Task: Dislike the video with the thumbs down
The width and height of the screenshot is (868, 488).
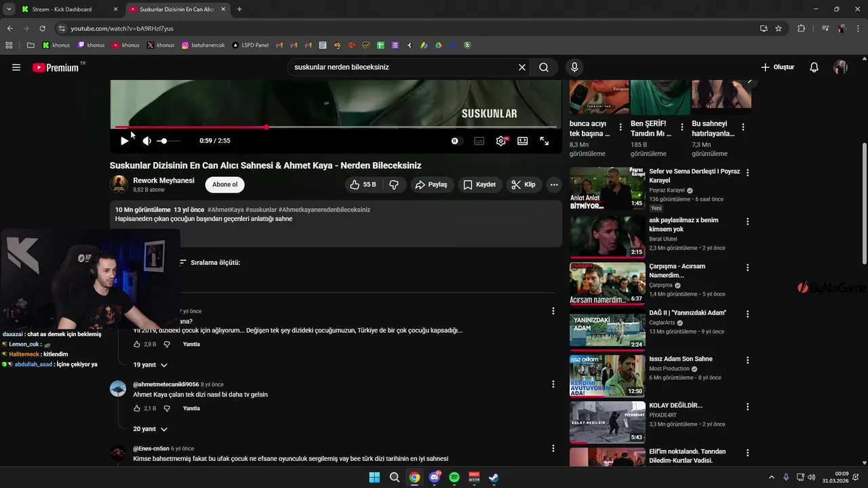Action: pos(393,184)
